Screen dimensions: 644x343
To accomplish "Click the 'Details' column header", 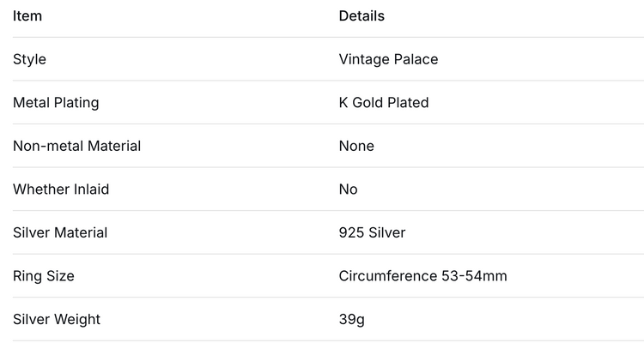I will pyautogui.click(x=361, y=16).
